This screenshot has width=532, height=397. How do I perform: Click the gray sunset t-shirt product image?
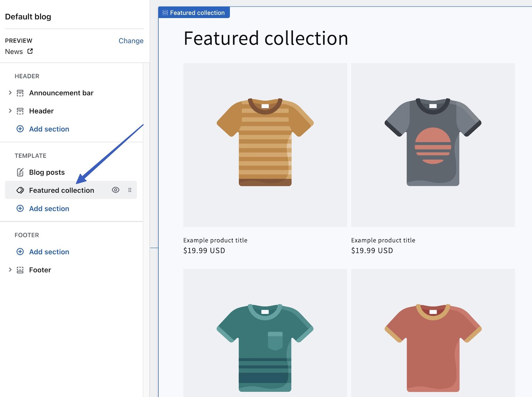pos(433,145)
